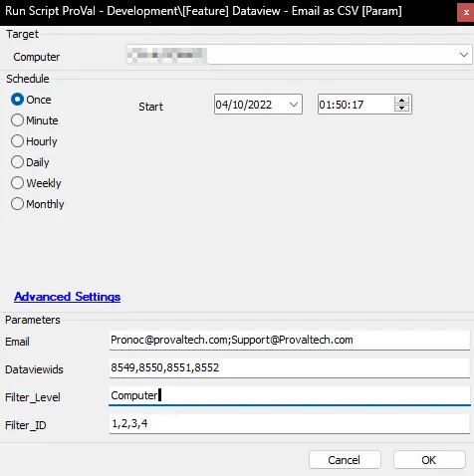Screen dimensions: 474x476
Task: Increase the start time with up arrow
Action: point(402,101)
